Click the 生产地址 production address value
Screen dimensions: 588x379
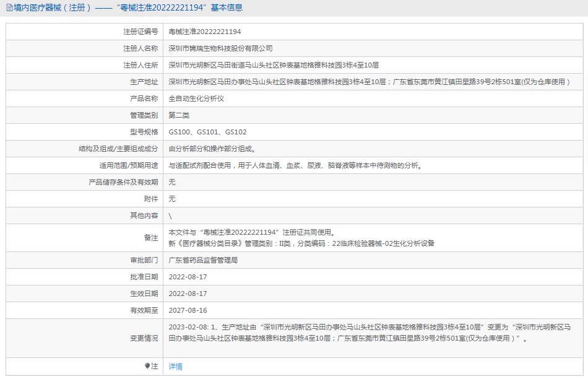tap(369, 82)
